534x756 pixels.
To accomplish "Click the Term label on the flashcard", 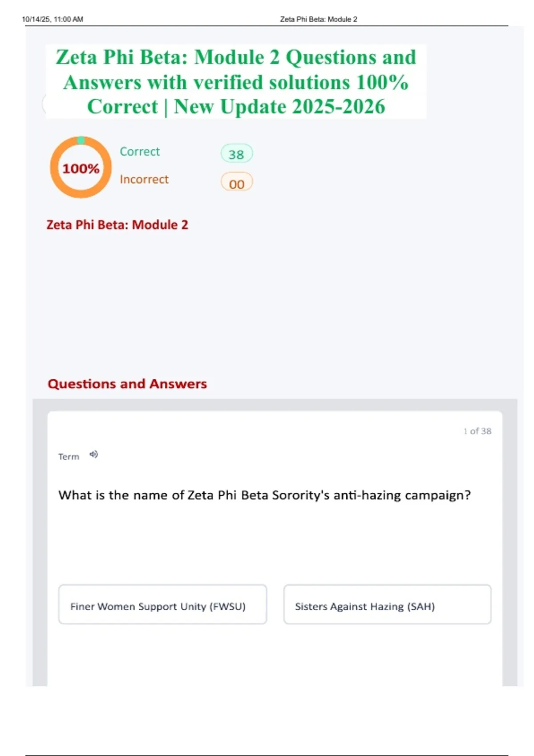I will coord(69,457).
